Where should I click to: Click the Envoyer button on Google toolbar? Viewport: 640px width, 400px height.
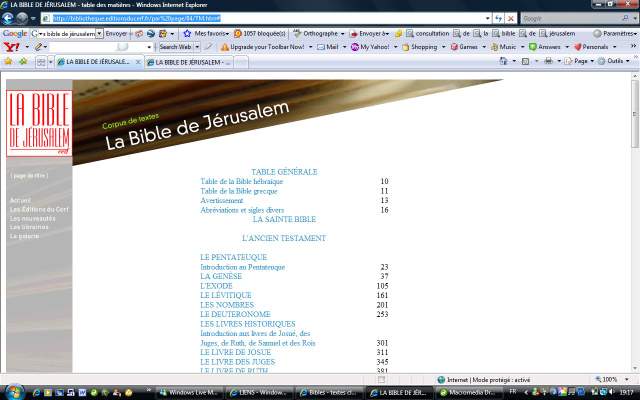click(x=116, y=33)
